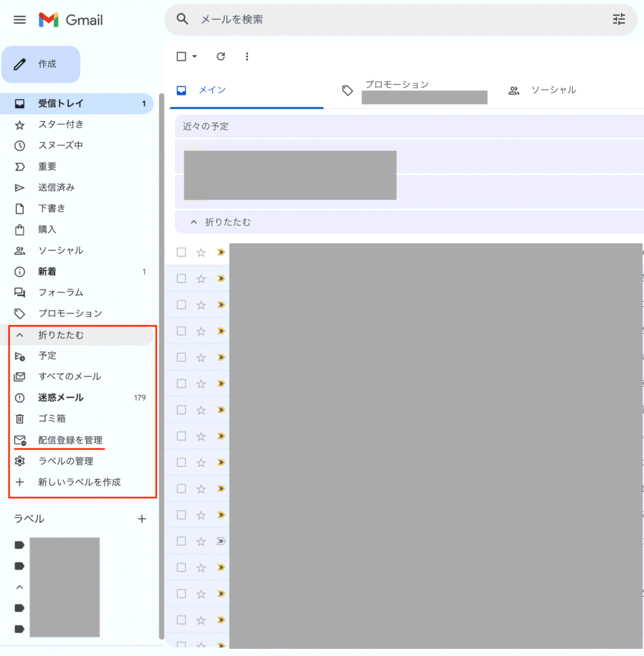Tick the checkbox of the second email
Screen dimensions: 644x656
click(x=181, y=279)
